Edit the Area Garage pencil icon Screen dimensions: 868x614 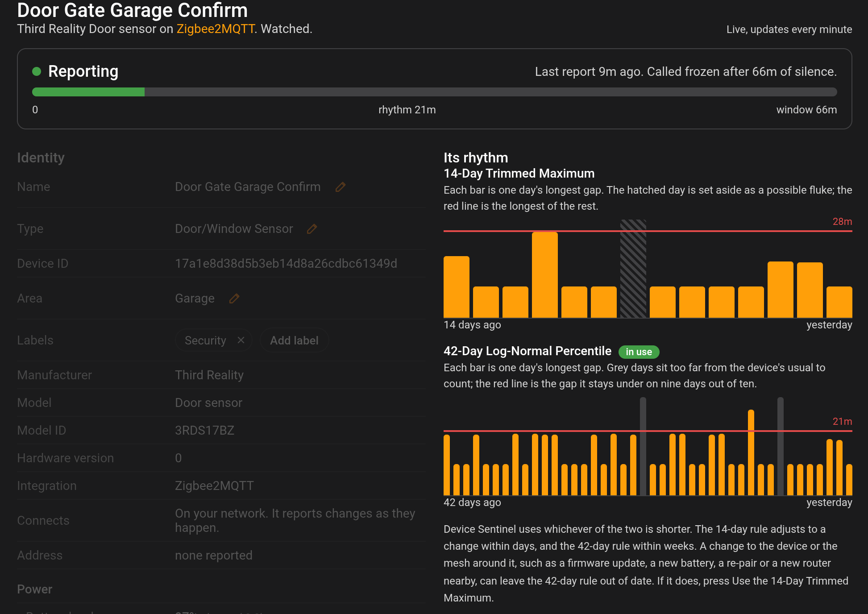click(x=234, y=299)
